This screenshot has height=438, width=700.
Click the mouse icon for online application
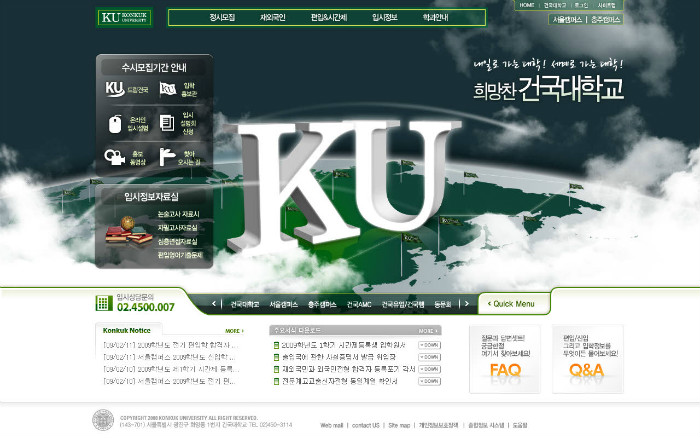tap(115, 124)
